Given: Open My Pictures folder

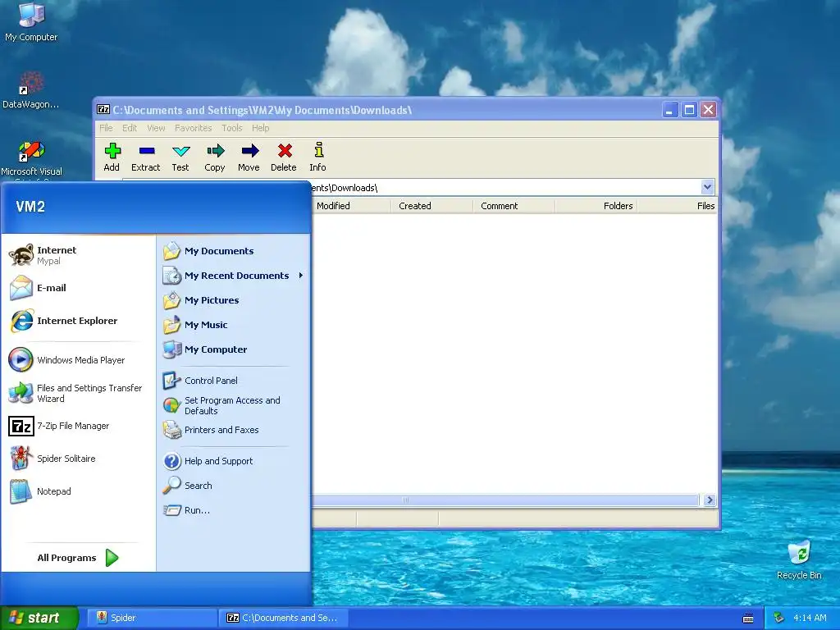Looking at the screenshot, I should coord(201,300).
